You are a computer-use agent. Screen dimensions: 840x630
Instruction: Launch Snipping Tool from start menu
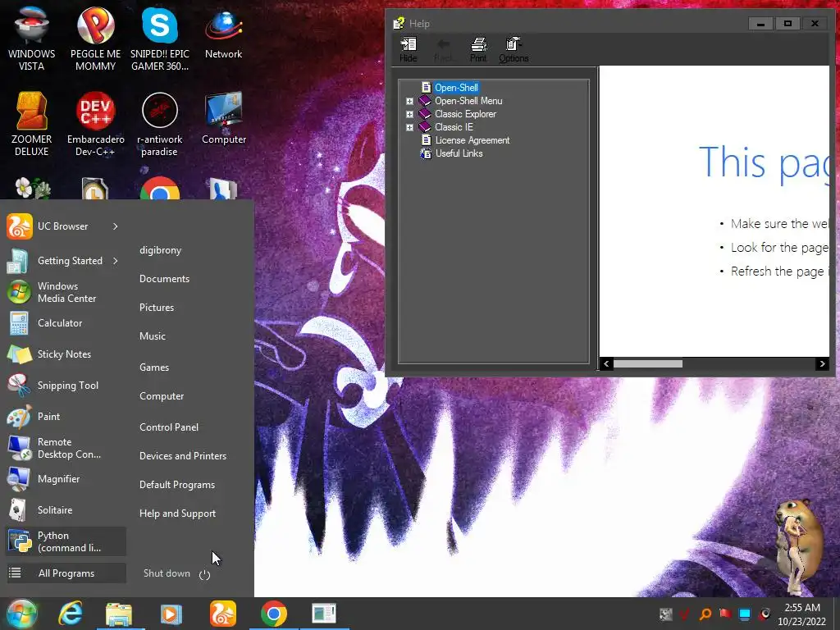[66, 386]
